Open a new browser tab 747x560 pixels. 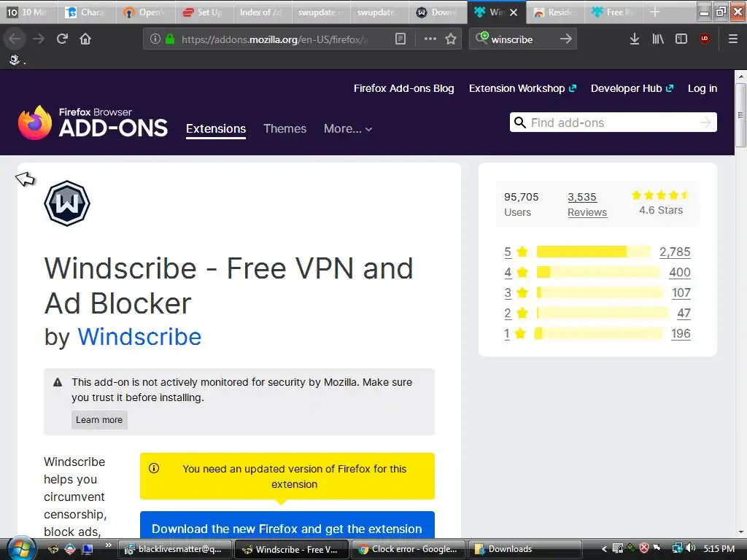[655, 12]
